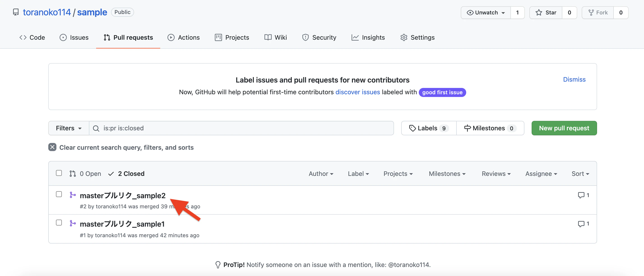The width and height of the screenshot is (644, 276).
Task: Open the Actions tab
Action: tap(183, 37)
